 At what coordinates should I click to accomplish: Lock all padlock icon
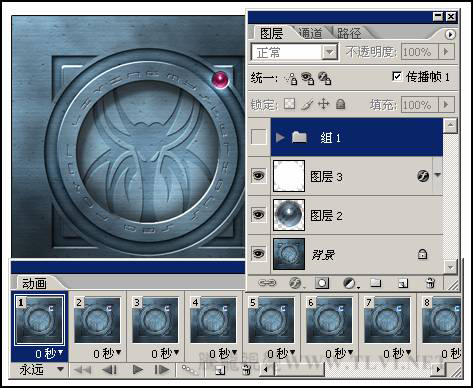pyautogui.click(x=340, y=104)
